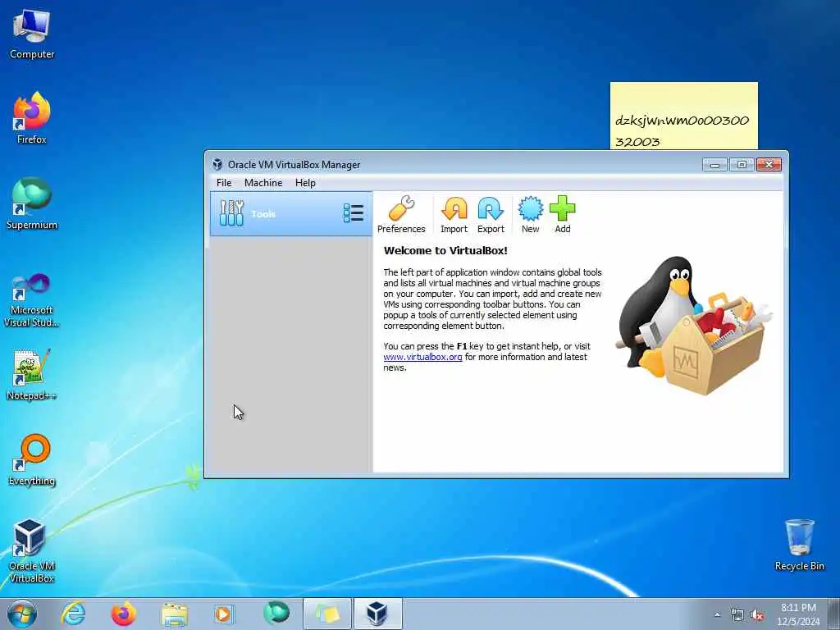Click the yellow sticky note text

682,130
